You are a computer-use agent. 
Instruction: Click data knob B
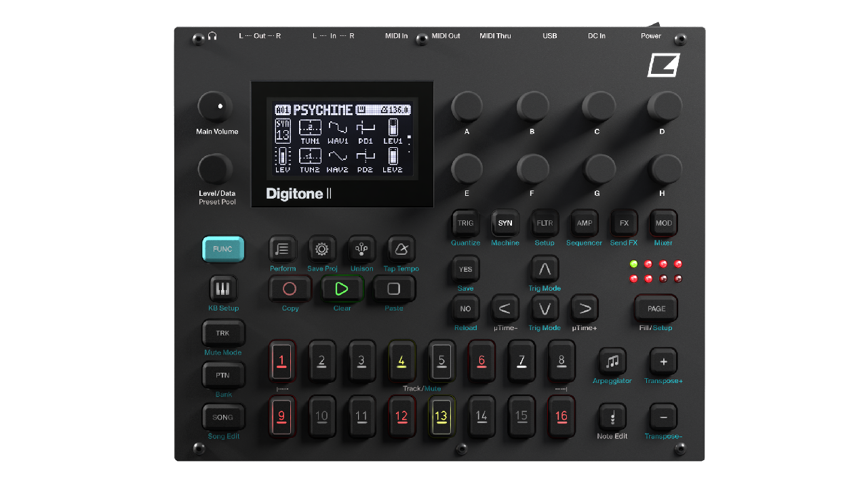(532, 106)
